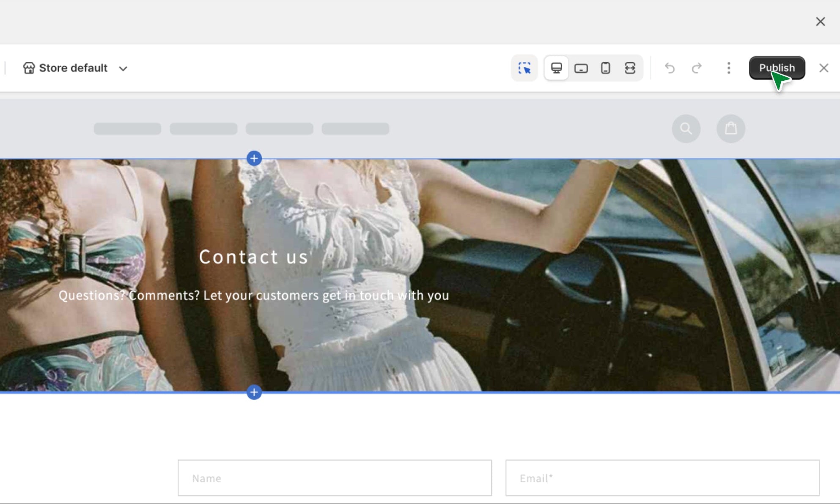Close the theme editor
Screen dimensions: 840x504
pos(824,68)
